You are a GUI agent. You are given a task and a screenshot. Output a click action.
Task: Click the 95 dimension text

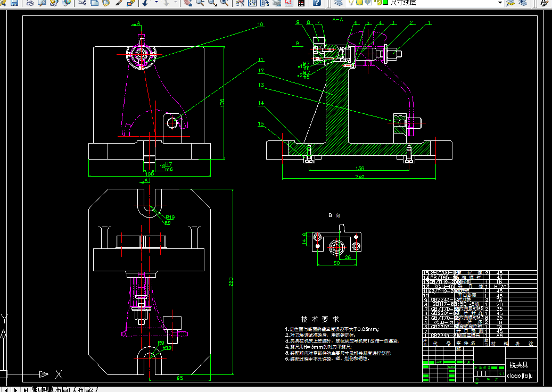180,378
